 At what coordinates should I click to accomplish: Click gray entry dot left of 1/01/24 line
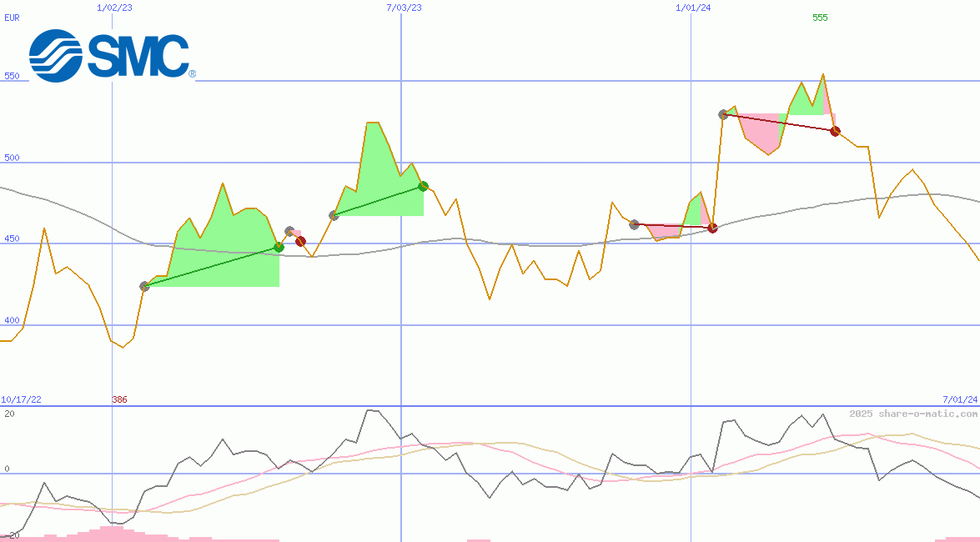click(x=634, y=224)
